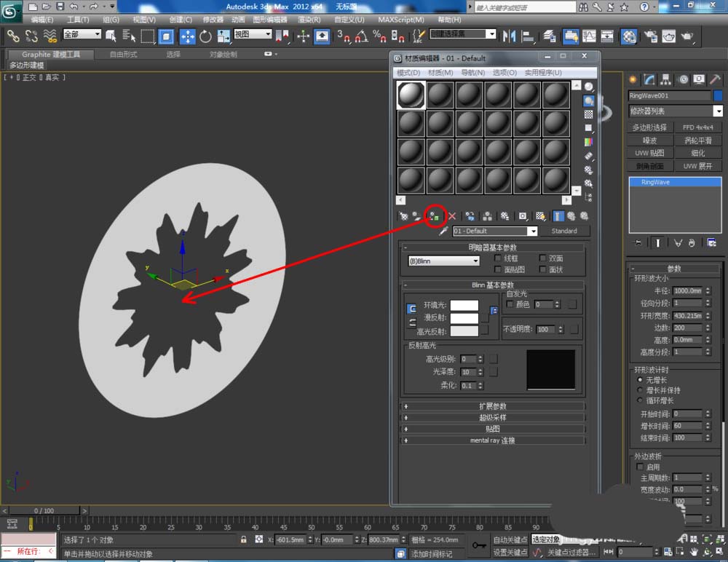This screenshot has height=562, width=728.
Task: Click the 半径 radius value field
Action: coord(688,290)
